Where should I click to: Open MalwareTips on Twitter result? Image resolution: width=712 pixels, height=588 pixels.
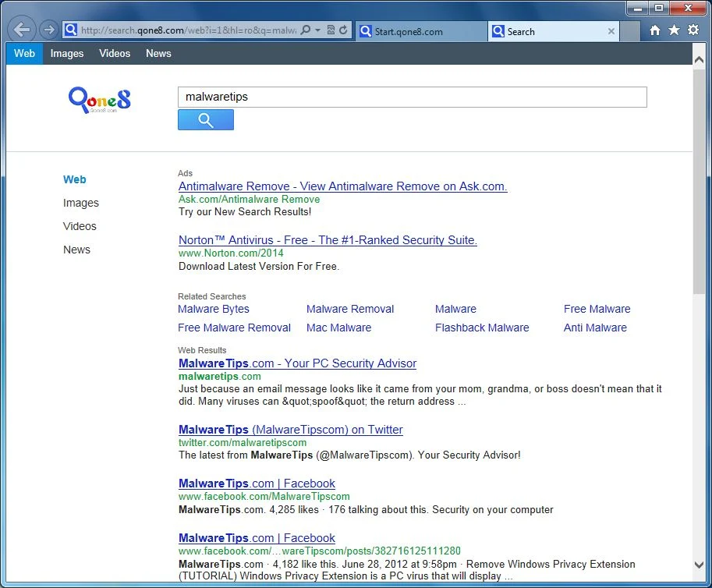pos(291,430)
